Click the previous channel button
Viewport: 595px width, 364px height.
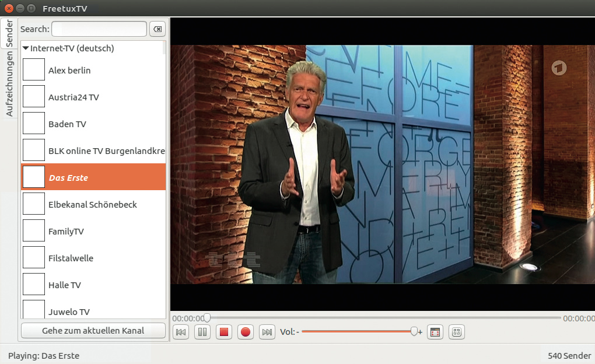181,332
